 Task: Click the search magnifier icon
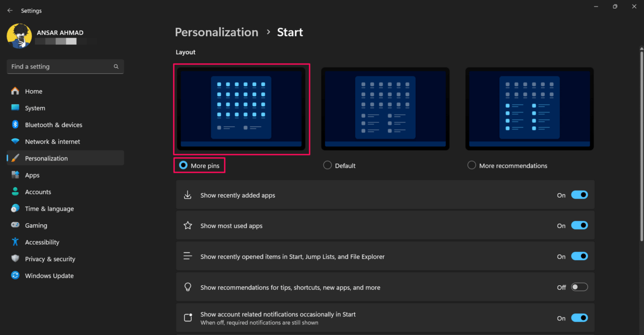(116, 66)
